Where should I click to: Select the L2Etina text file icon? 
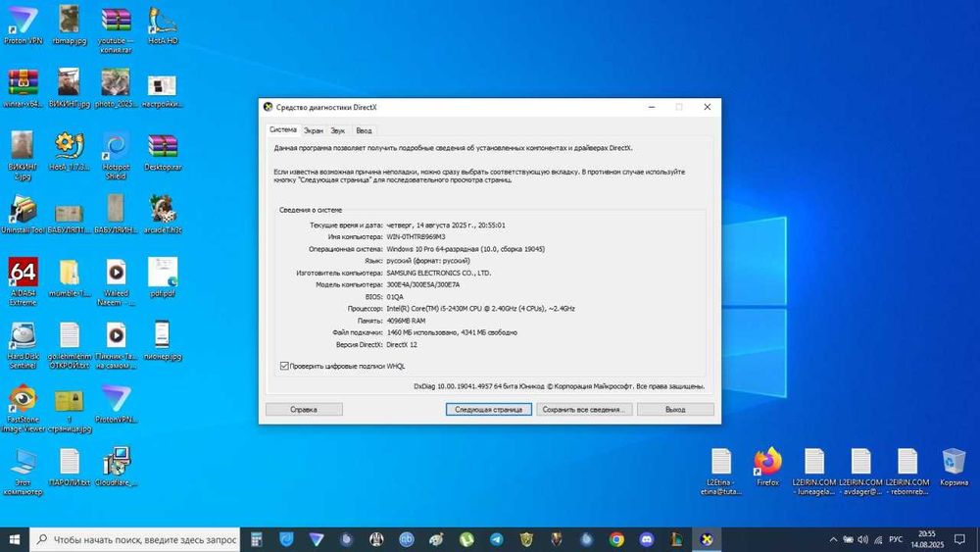pyautogui.click(x=720, y=472)
